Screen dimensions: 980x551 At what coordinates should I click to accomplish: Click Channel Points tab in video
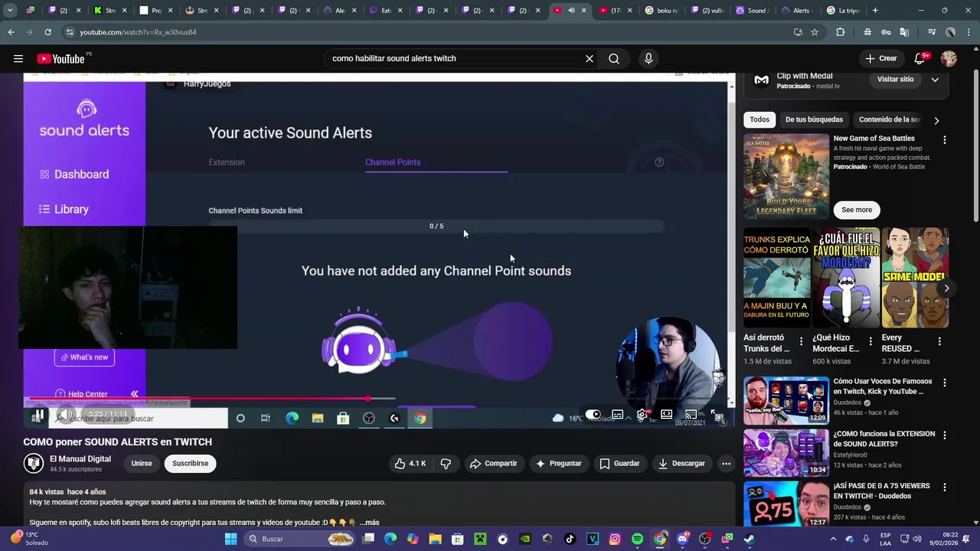393,162
